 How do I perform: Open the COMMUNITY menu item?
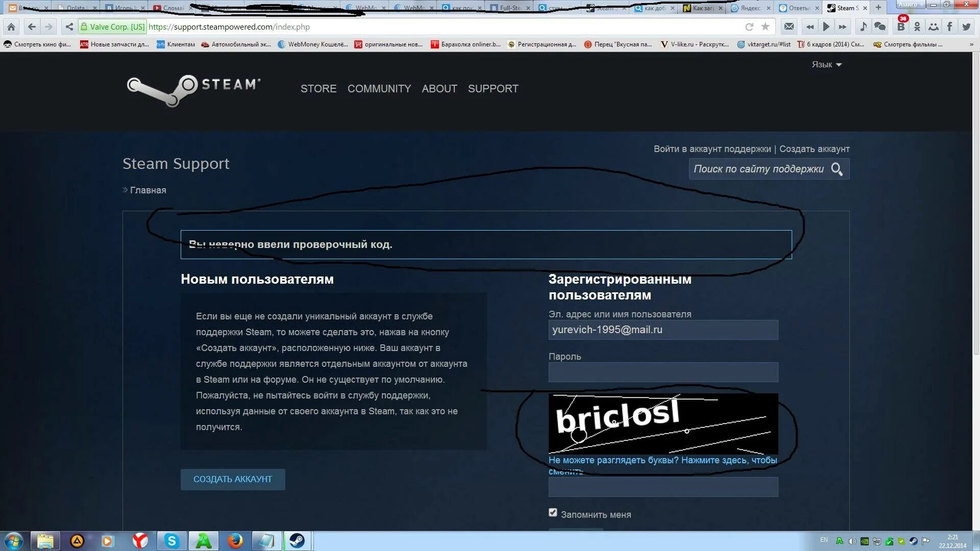pyautogui.click(x=379, y=89)
